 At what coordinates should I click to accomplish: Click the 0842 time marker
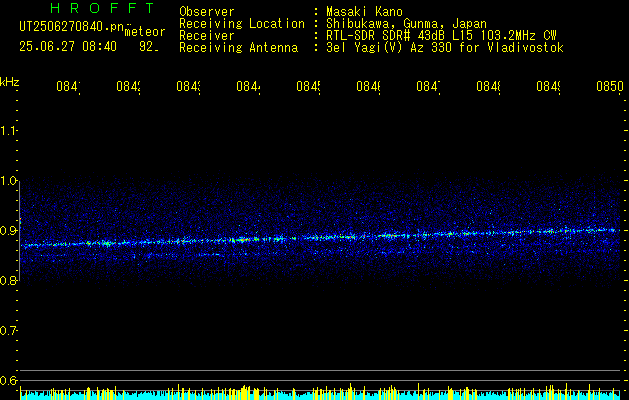coord(128,86)
